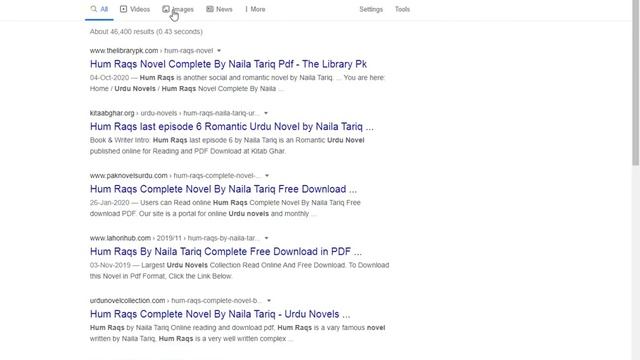Open 'Hum Raqs Complete Novel By Naila Tariq Free Download' link
This screenshot has width=640, height=360.
(x=223, y=189)
